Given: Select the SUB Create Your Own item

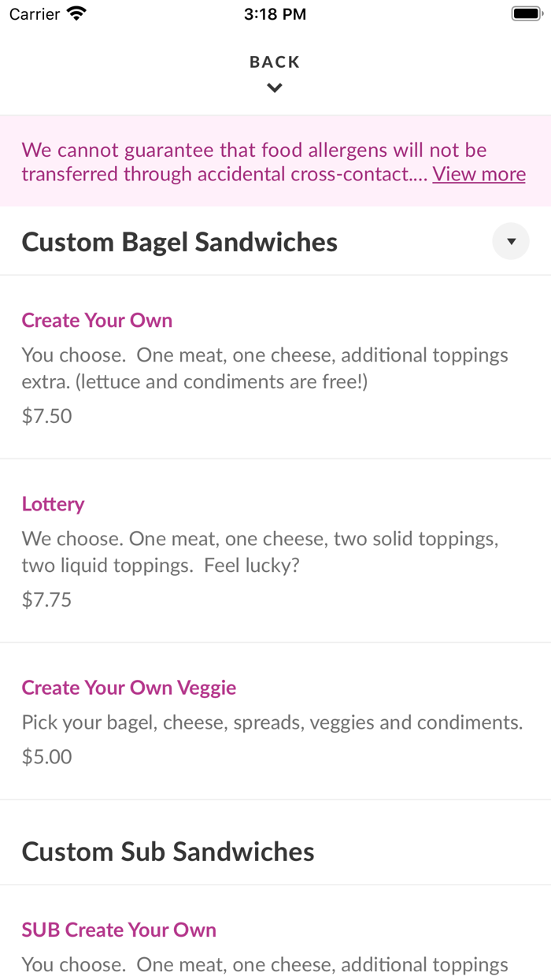Looking at the screenshot, I should pyautogui.click(x=119, y=930).
